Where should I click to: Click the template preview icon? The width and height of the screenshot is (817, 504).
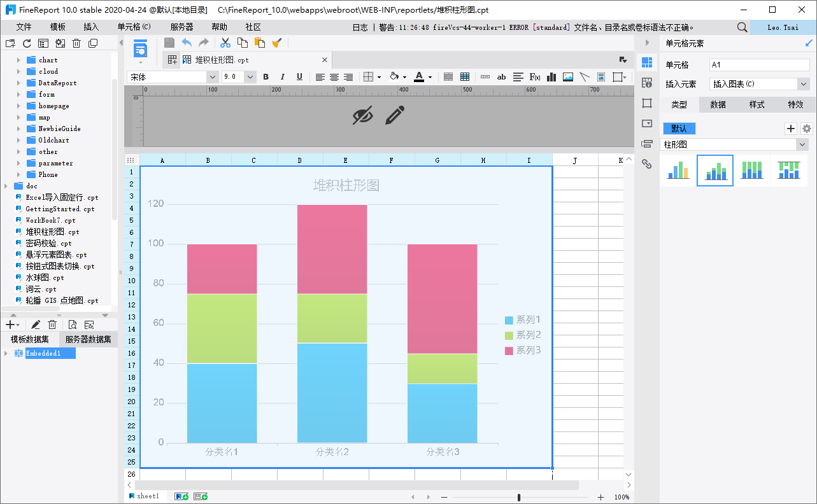(140, 48)
